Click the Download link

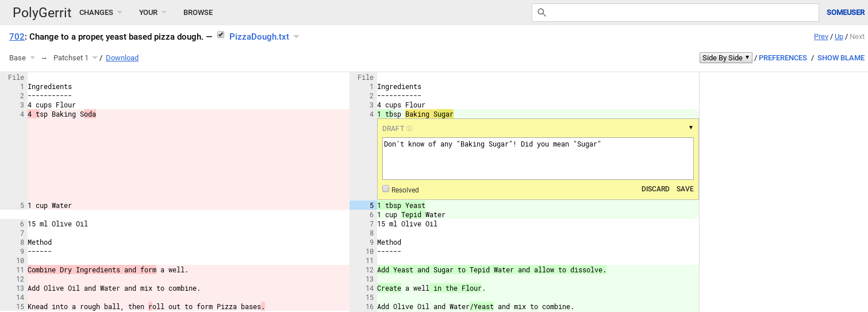coord(122,58)
